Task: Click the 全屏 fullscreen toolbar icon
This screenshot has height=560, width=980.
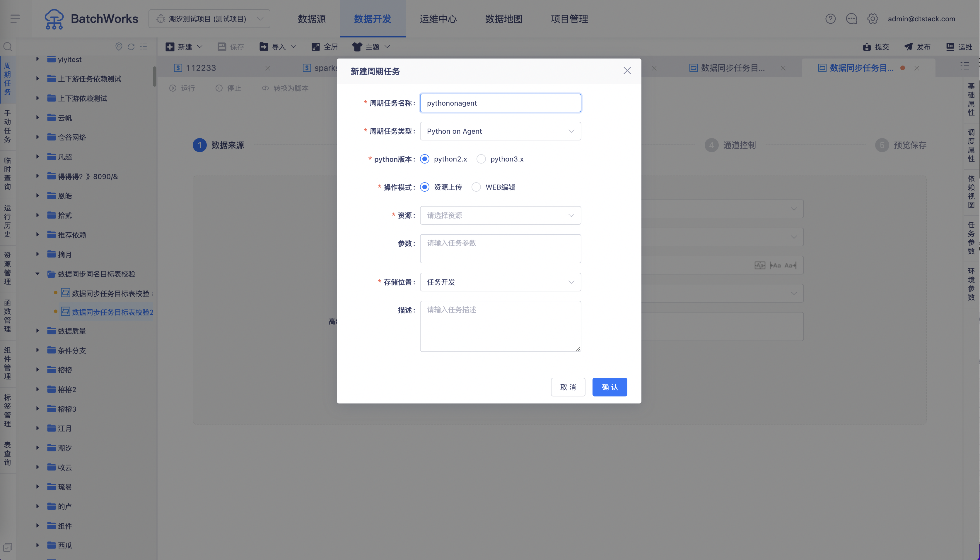Action: point(325,47)
